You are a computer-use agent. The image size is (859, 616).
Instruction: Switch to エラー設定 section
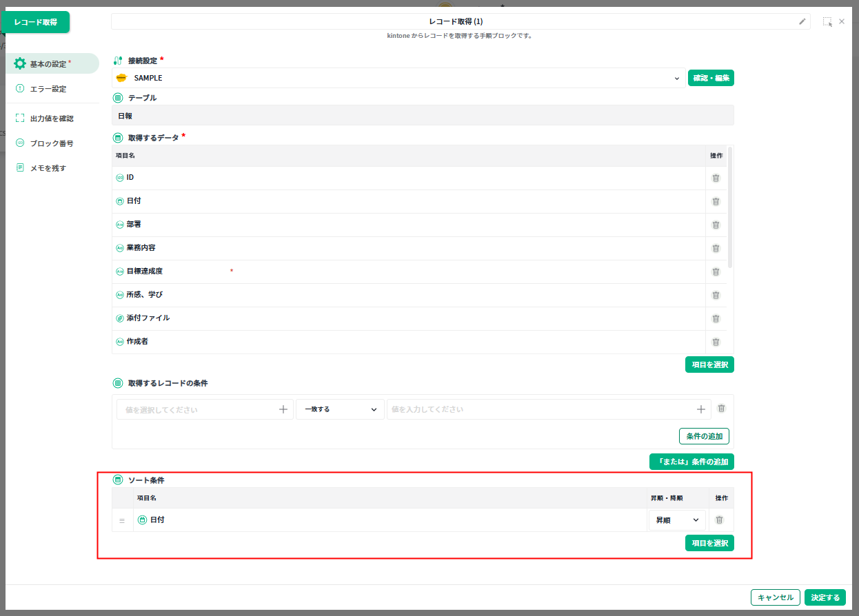(48, 89)
